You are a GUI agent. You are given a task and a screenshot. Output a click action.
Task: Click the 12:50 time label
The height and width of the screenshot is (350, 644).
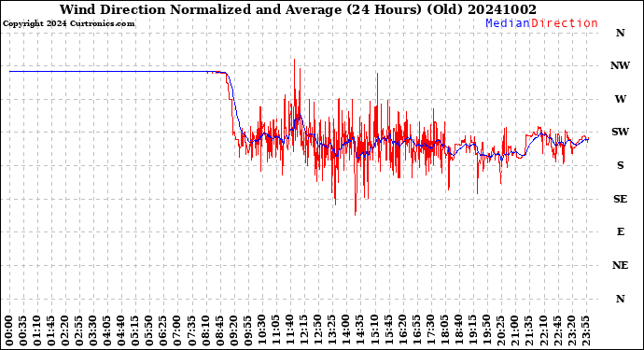click(x=318, y=330)
